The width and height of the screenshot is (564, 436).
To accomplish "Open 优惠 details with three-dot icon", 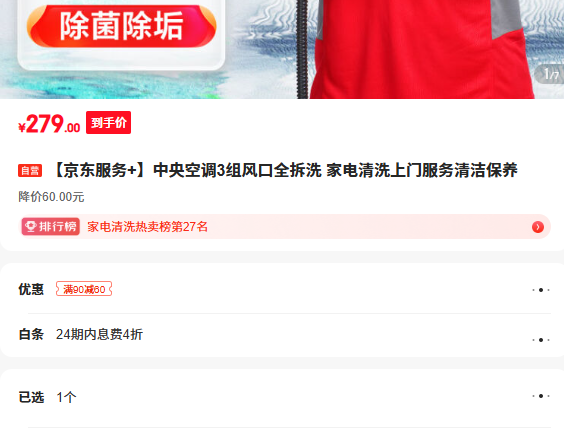I will pyautogui.click(x=541, y=290).
